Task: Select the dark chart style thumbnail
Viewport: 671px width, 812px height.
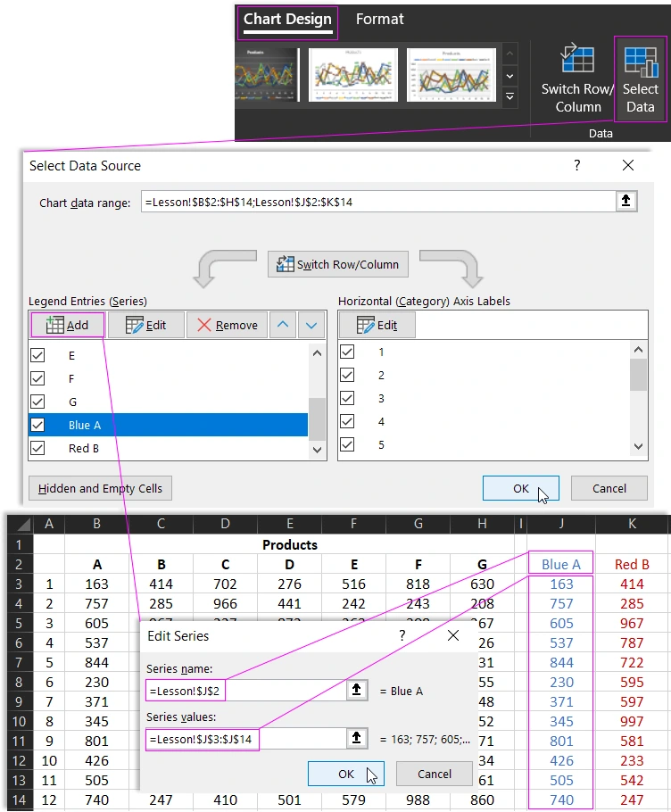Action: tap(267, 75)
